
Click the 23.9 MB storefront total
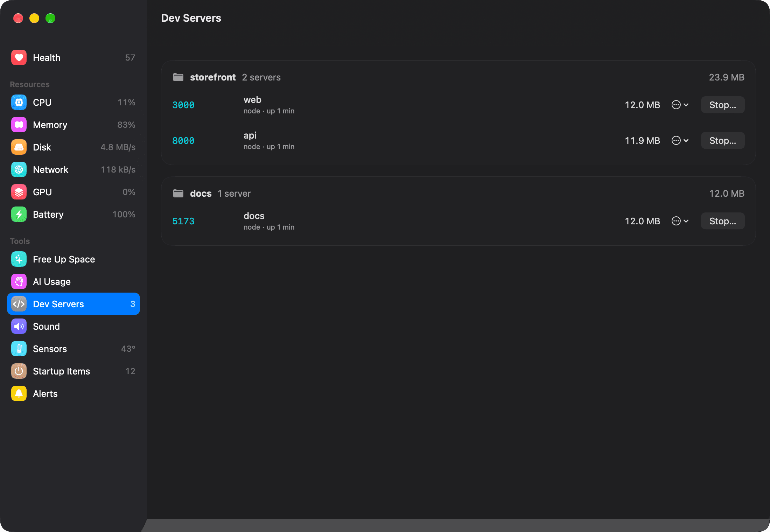tap(727, 77)
